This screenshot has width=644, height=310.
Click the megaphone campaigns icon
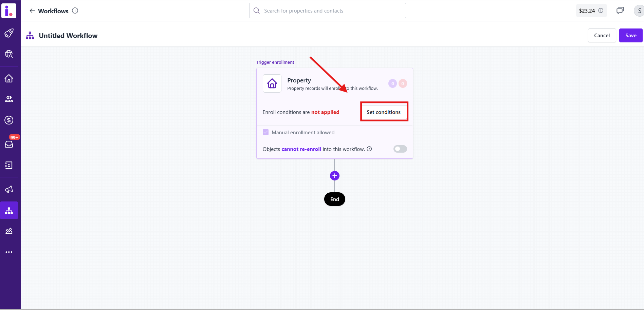click(9, 189)
